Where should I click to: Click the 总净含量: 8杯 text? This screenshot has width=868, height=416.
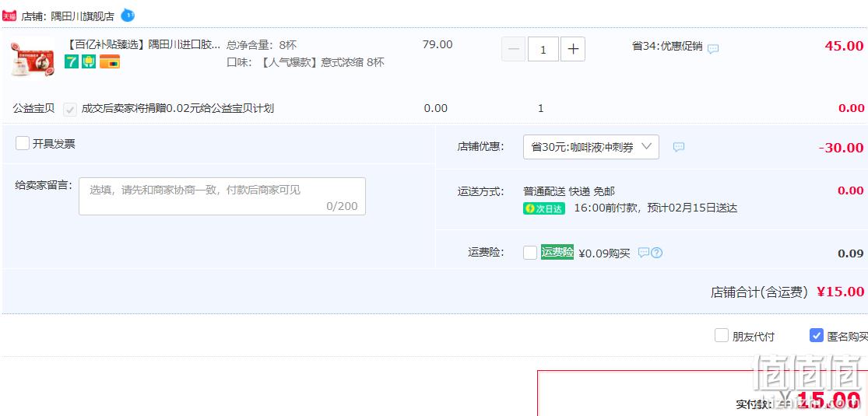(262, 45)
